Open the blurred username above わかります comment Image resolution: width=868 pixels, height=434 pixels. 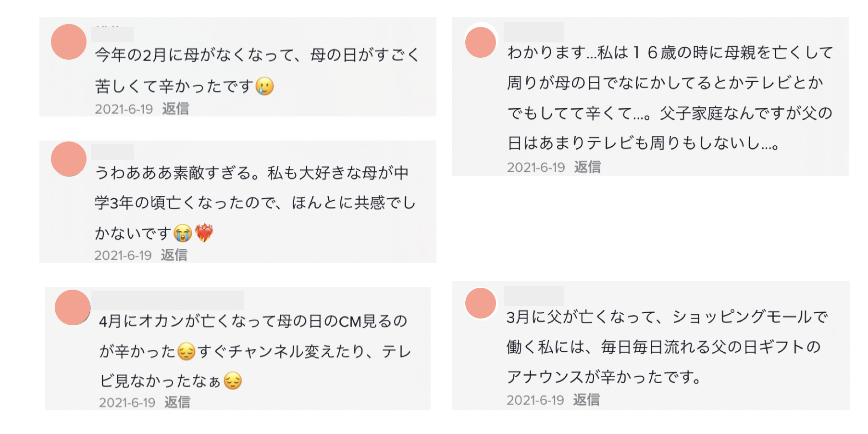coord(533,32)
